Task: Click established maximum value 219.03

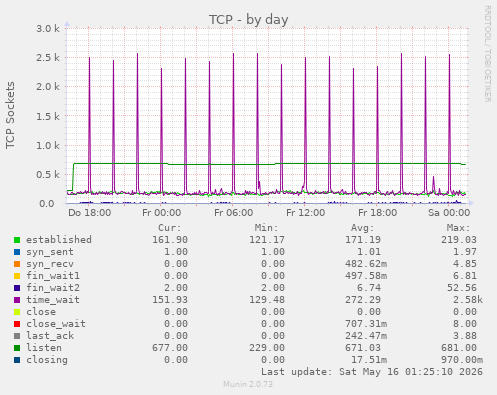Action: [x=459, y=240]
